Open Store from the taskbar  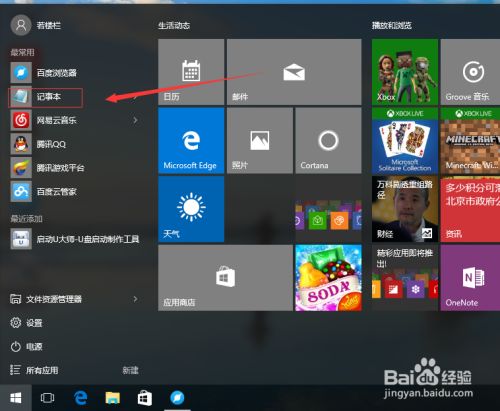coord(145,398)
